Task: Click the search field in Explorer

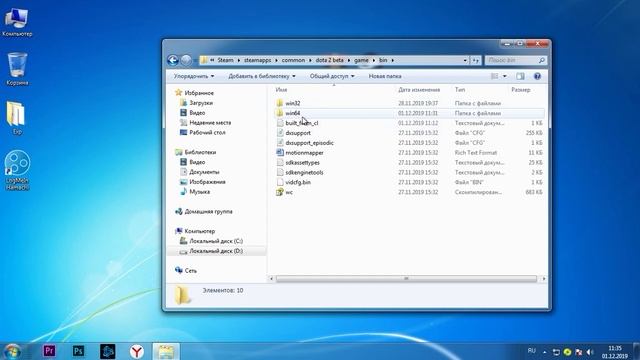Action: 516,60
